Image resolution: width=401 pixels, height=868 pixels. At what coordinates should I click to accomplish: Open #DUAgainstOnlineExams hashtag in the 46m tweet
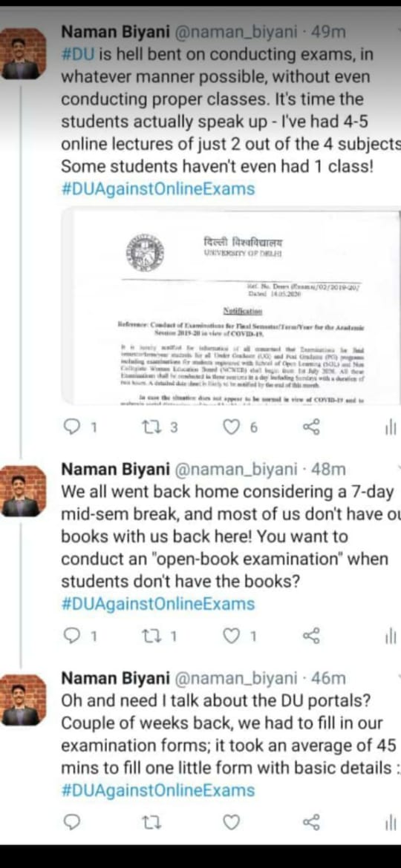point(158,790)
